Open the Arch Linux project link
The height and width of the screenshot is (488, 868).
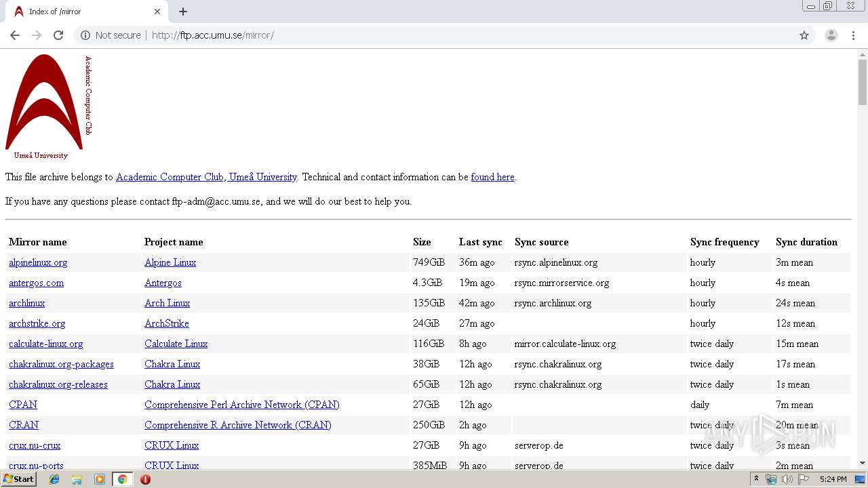pyautogui.click(x=167, y=303)
